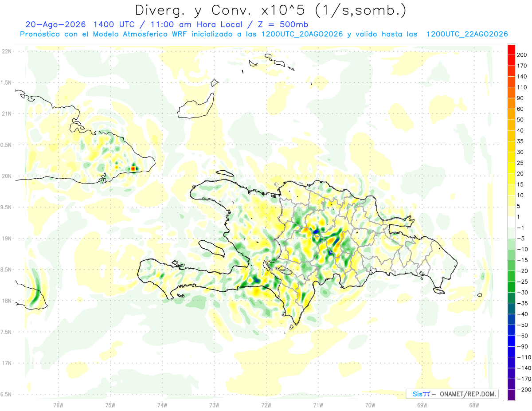Image resolution: width=532 pixels, height=411 pixels.
Task: Click the '110' value on color scale
Action: click(522, 87)
